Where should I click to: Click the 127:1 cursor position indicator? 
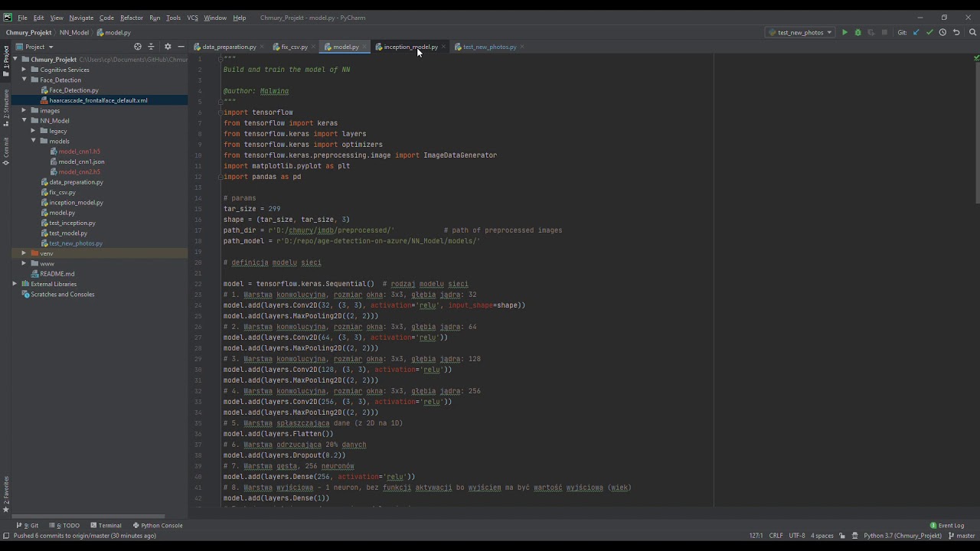[756, 536]
